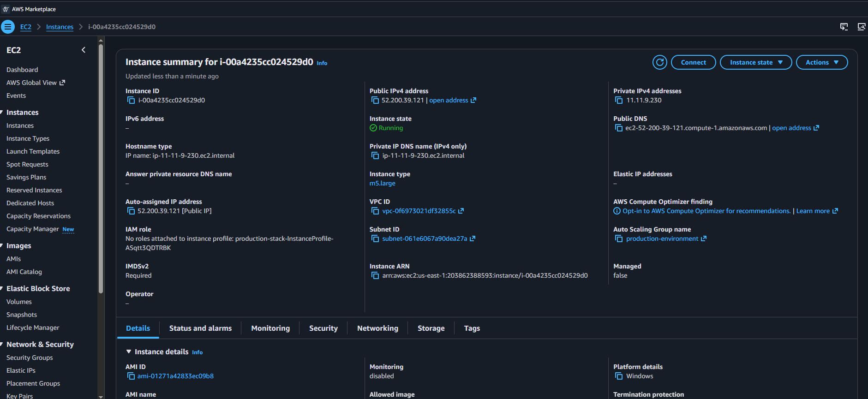
Task: Open the ami-01271a42833ec09b8 link
Action: [x=175, y=376]
